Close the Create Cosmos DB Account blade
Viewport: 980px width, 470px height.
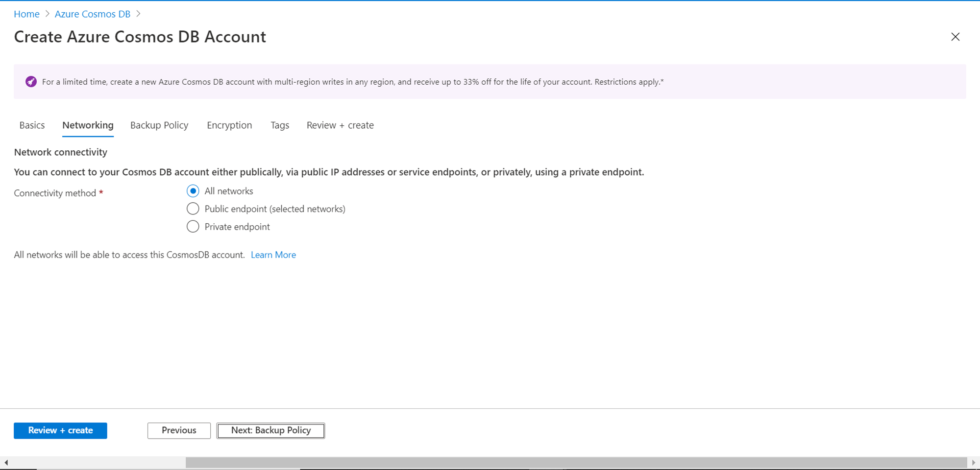tap(955, 37)
